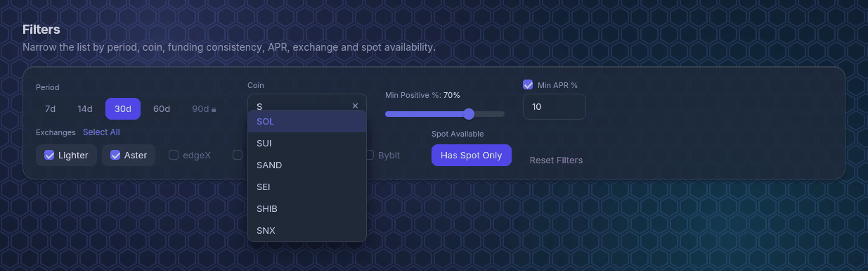Select the 30d period
868x271 pixels.
(123, 109)
